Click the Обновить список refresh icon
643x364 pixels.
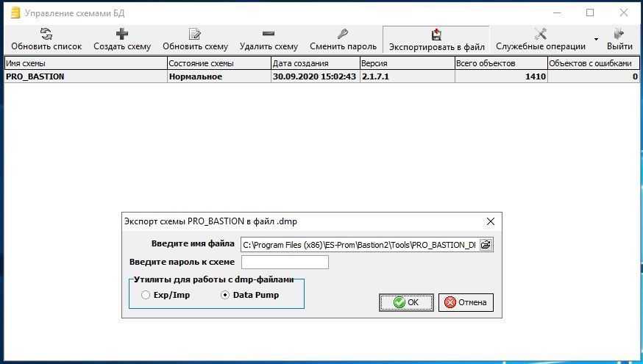coord(46,34)
